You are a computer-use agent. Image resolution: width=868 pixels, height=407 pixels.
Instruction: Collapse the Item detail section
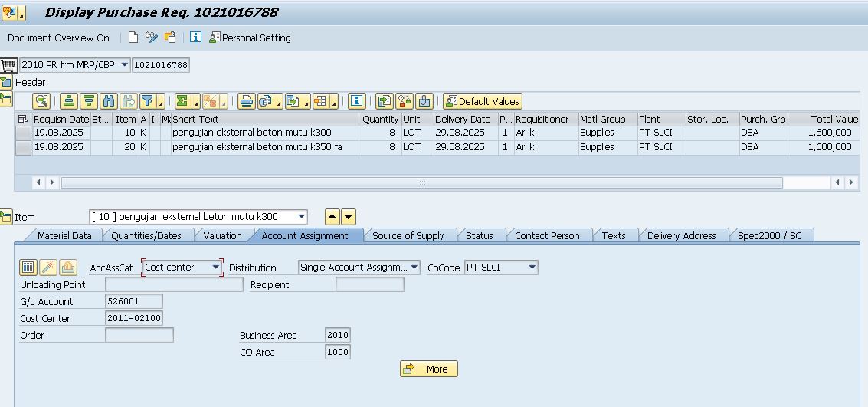5,216
